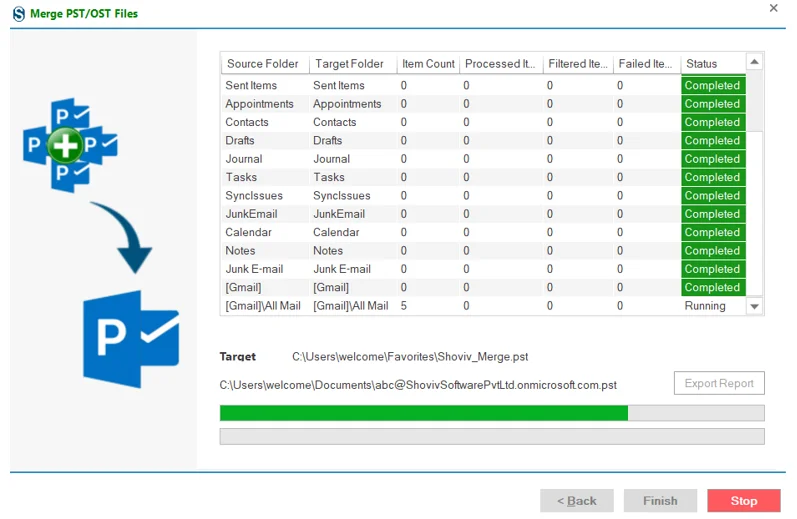Viewport: 797px width, 519px height.
Task: Click the empty second progress bar
Action: tap(492, 437)
